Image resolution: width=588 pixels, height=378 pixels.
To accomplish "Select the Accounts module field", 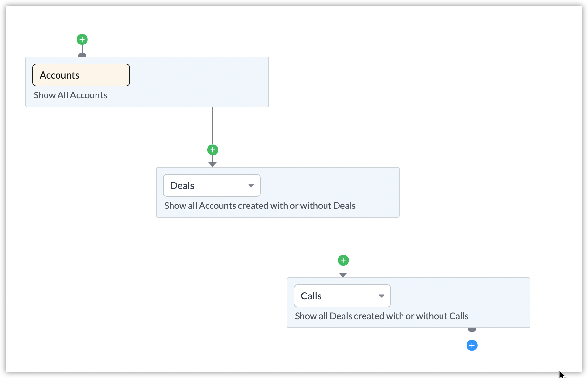I will (x=81, y=75).
